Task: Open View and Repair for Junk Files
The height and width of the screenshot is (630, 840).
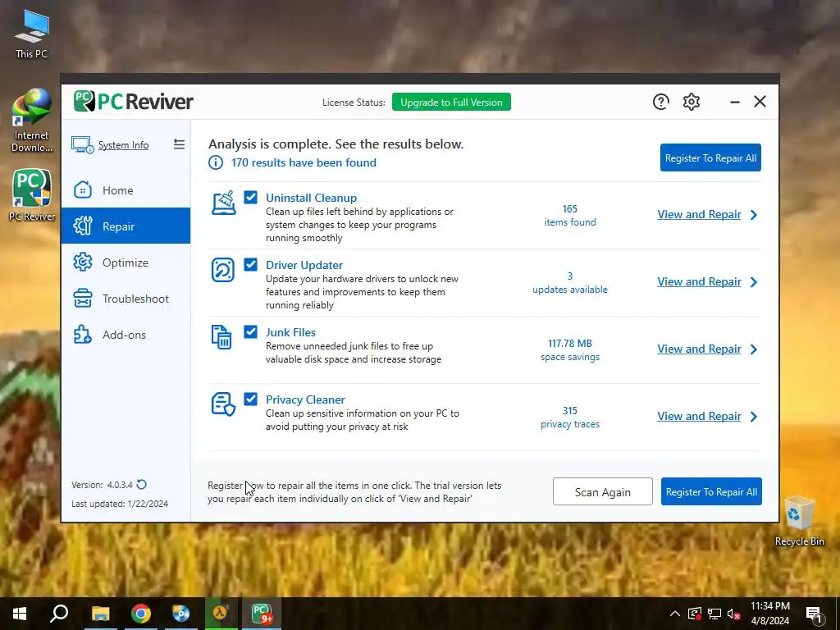Action: [x=699, y=349]
